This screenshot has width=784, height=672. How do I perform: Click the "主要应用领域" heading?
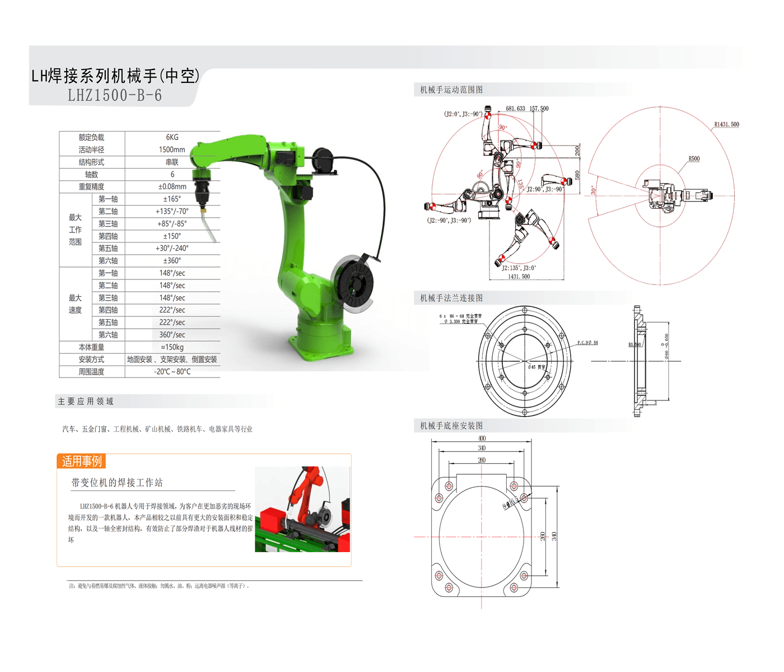point(85,402)
